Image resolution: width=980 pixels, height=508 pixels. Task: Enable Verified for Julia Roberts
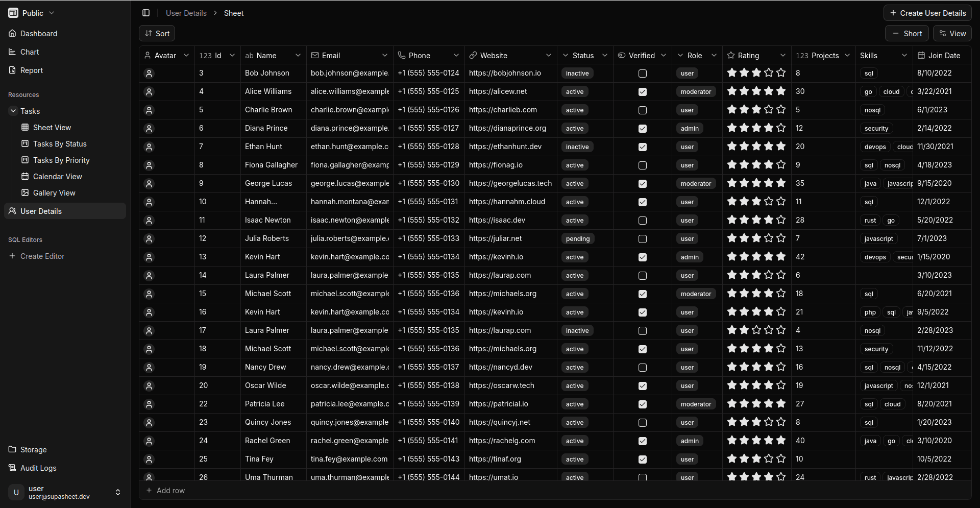(642, 238)
